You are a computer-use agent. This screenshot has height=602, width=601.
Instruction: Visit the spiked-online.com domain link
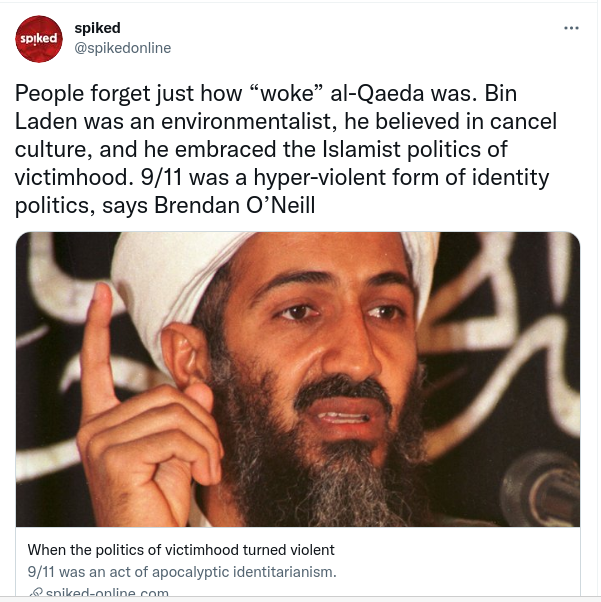click(x=108, y=594)
